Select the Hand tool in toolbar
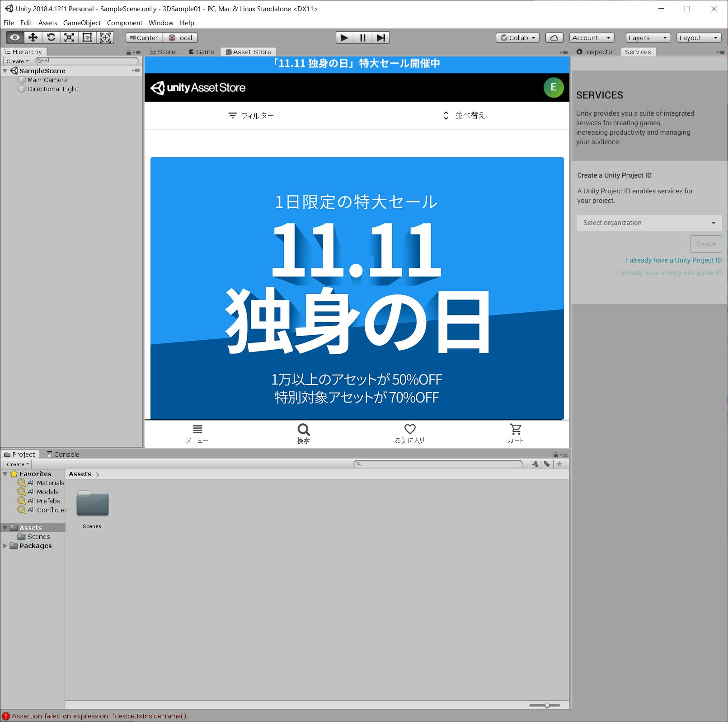 (15, 38)
